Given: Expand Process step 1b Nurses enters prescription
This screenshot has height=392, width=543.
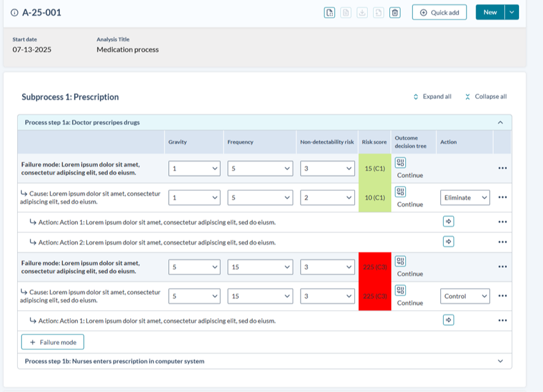Looking at the screenshot, I should tap(500, 361).
